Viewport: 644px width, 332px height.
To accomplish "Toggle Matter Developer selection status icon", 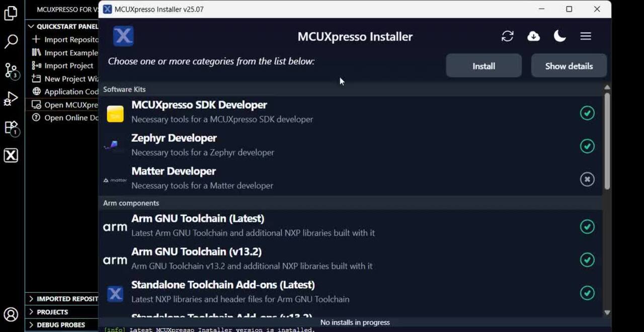I will click(587, 180).
